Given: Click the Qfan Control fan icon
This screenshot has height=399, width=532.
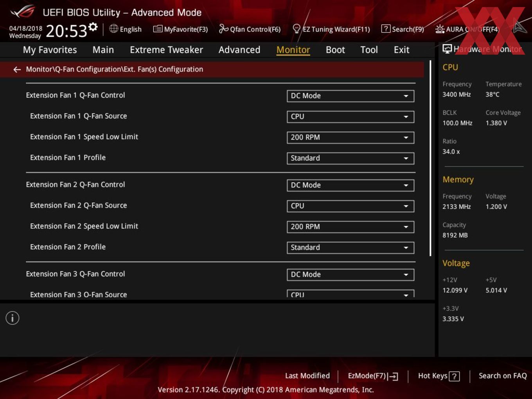Looking at the screenshot, I should pyautogui.click(x=223, y=29).
